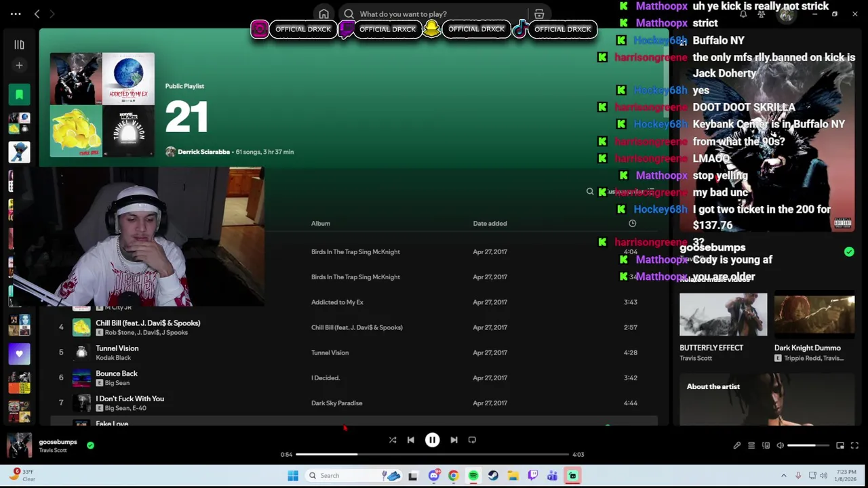Pause the current song
This screenshot has width=868, height=488.
(x=432, y=440)
